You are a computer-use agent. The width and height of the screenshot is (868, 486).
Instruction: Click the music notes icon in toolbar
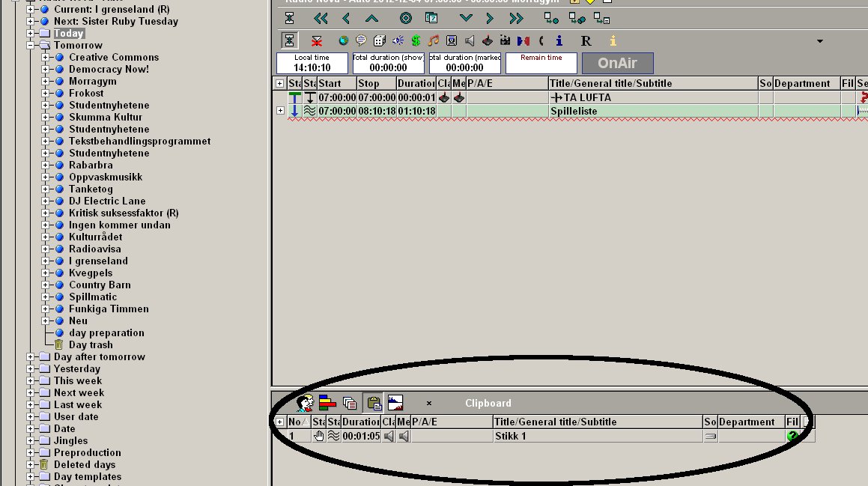pyautogui.click(x=434, y=40)
